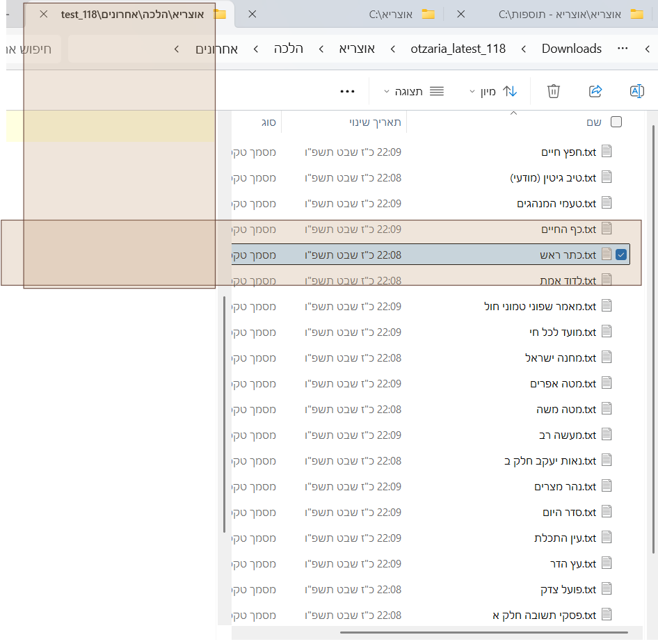Click the Share icon in the toolbar

(595, 91)
